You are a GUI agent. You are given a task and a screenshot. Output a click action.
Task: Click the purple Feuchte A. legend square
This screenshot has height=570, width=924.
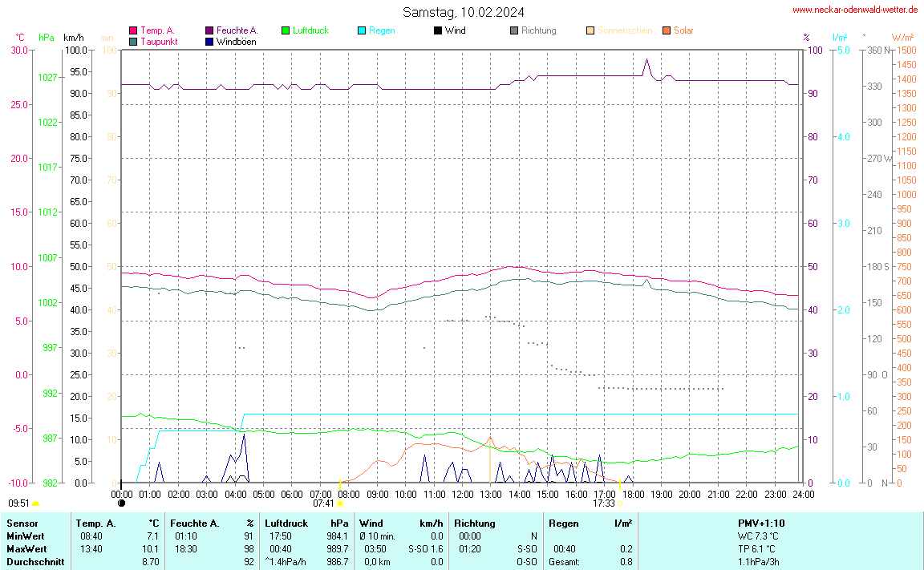[209, 31]
